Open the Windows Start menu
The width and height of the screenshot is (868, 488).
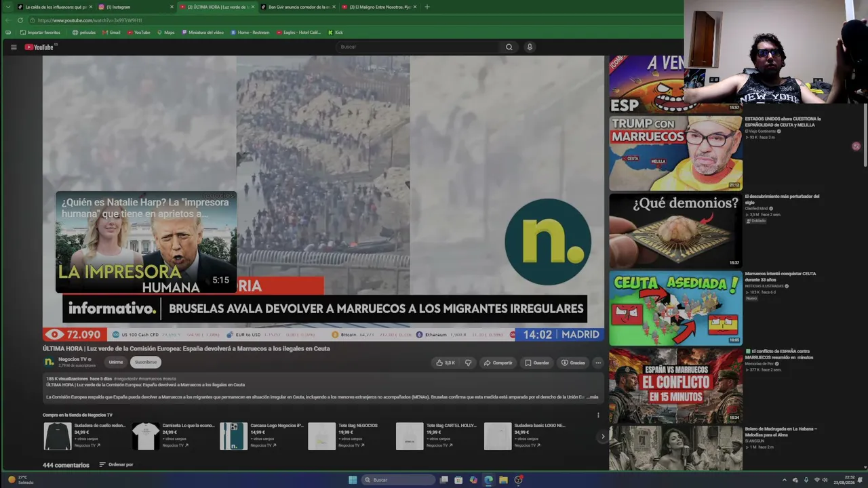tap(353, 480)
